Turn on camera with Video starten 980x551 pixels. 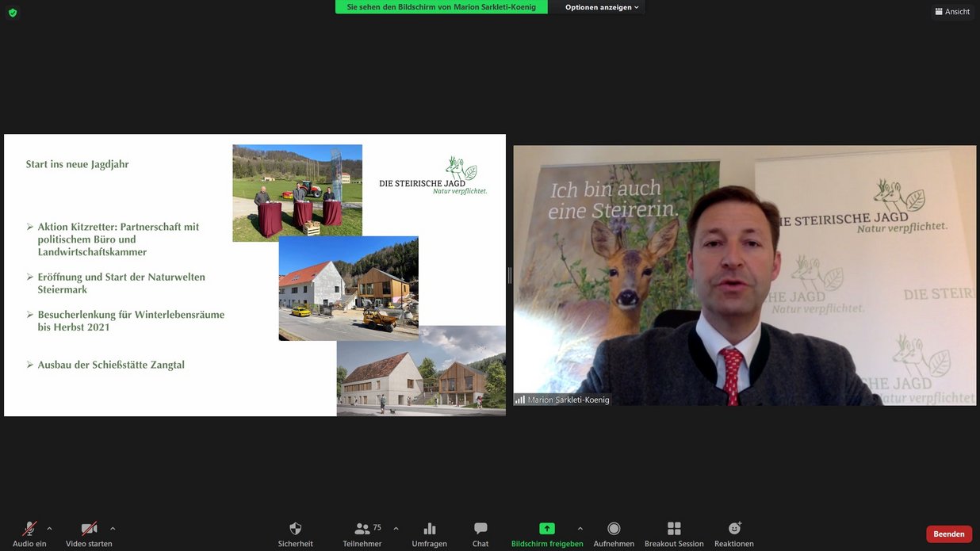coord(89,529)
